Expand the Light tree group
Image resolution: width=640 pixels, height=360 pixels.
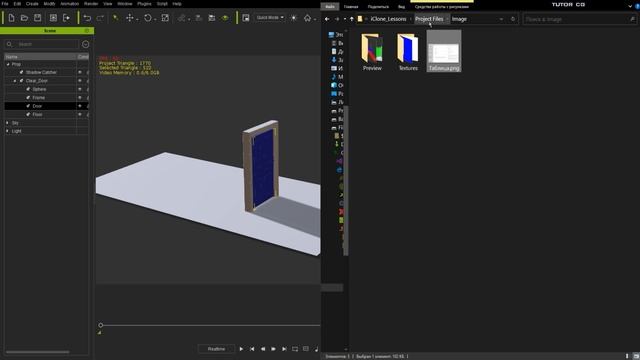(x=7, y=131)
